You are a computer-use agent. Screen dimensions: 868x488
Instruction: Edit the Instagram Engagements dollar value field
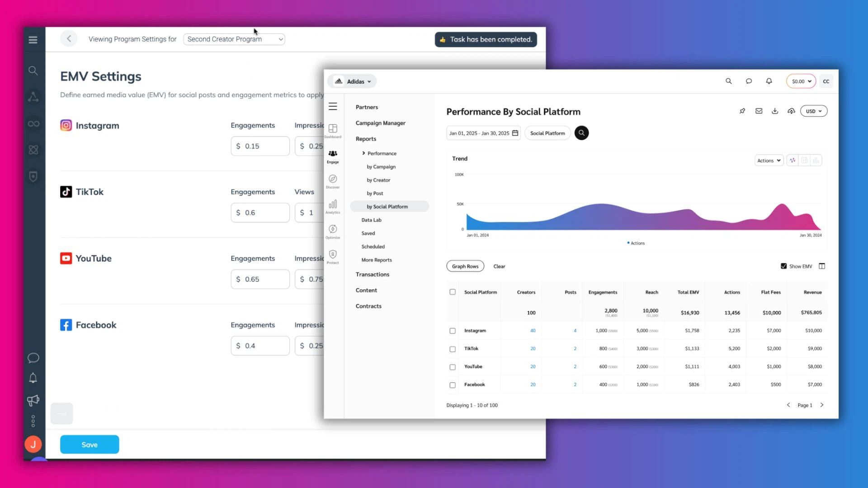(259, 146)
